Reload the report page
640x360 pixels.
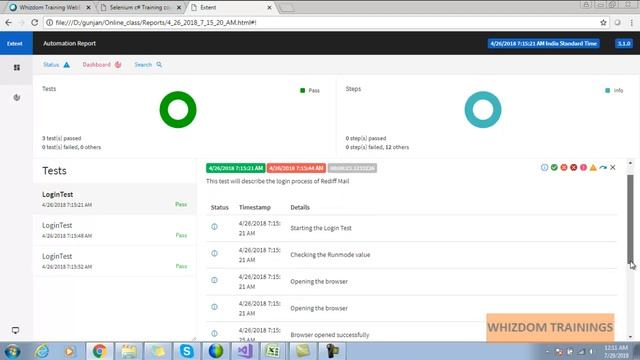(x=34, y=22)
